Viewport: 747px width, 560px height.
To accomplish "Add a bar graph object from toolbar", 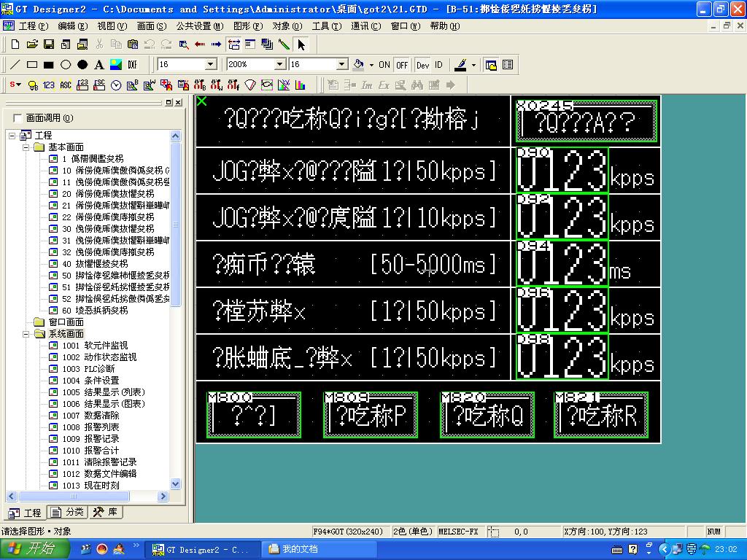I will point(301,85).
